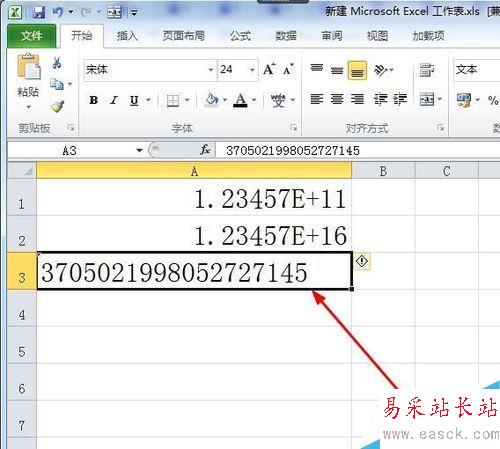This screenshot has height=449, width=500.
Task: Switch to the 数据 Data tab
Action: (x=286, y=36)
